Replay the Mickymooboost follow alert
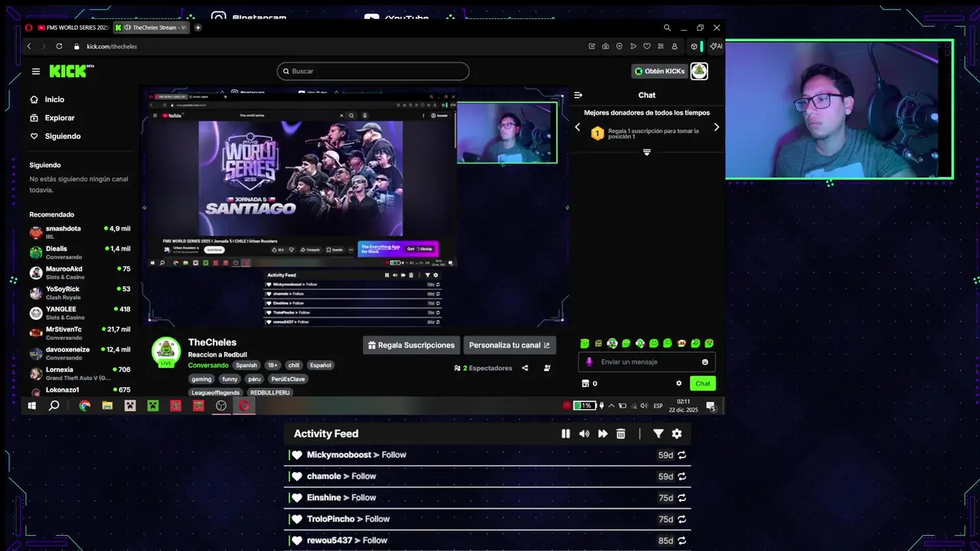Viewport: 980px width, 551px height. 681,455
